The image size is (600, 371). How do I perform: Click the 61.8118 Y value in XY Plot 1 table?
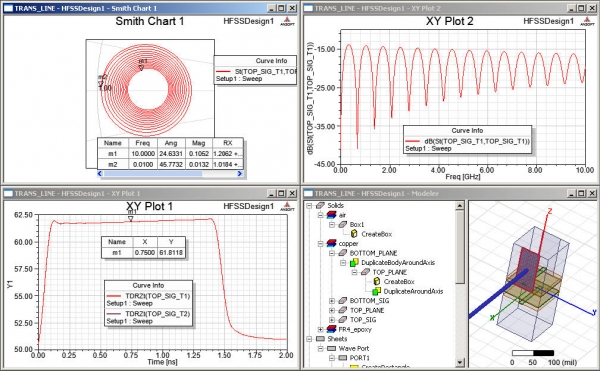tap(171, 252)
